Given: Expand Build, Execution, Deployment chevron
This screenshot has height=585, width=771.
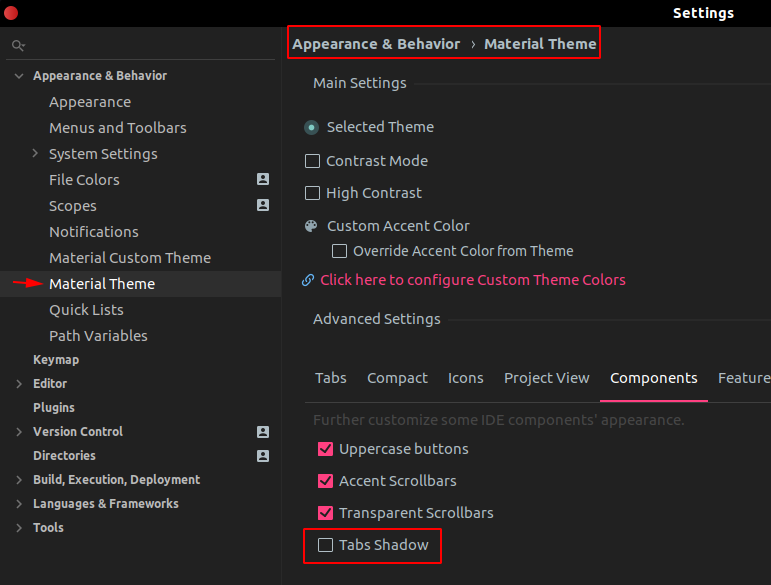Looking at the screenshot, I should coord(19,480).
